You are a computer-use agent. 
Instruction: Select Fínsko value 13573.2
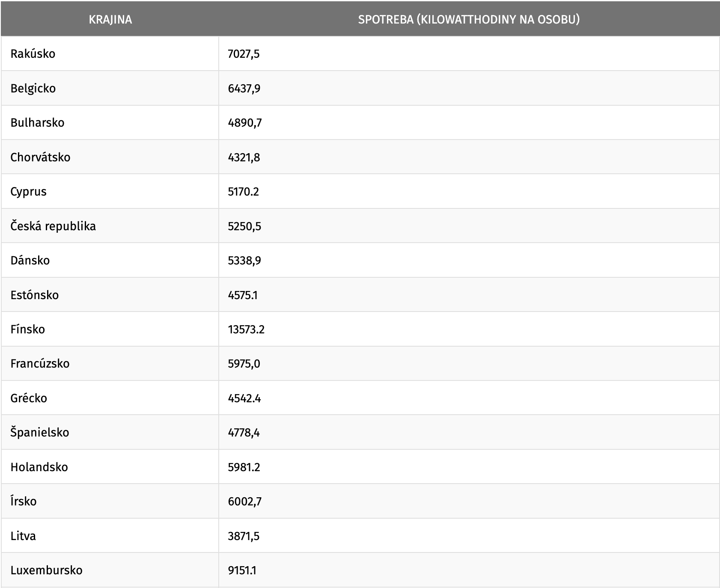click(x=246, y=330)
